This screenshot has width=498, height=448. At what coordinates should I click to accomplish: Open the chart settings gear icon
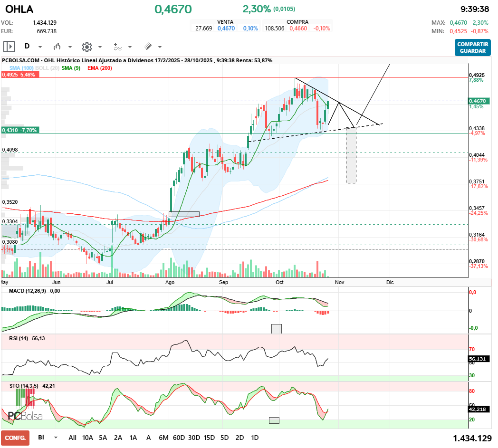click(x=86, y=47)
